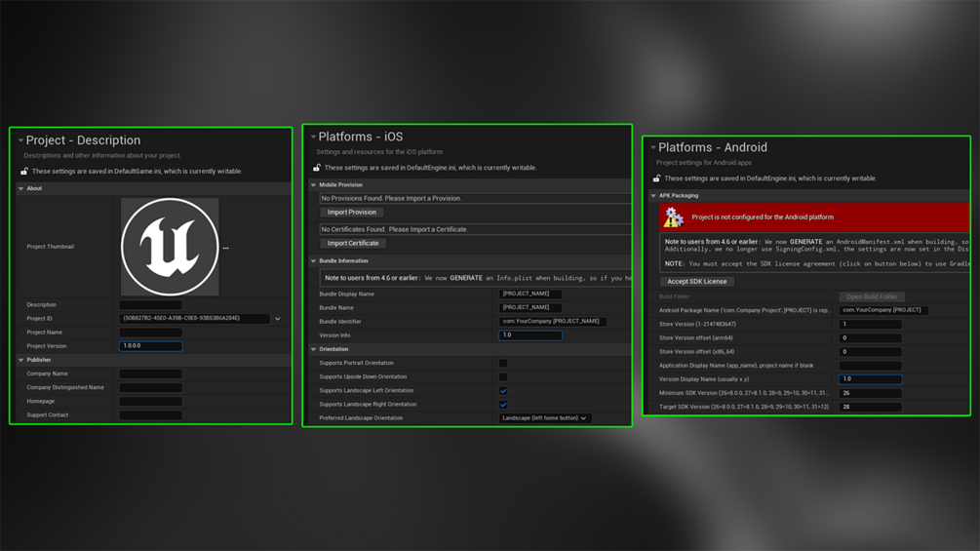The width and height of the screenshot is (980, 551).
Task: Open the Project ID dropdown arrow
Action: pos(278,319)
